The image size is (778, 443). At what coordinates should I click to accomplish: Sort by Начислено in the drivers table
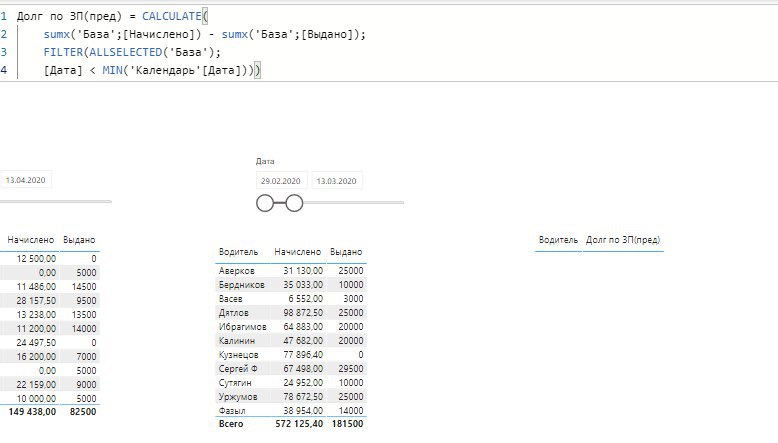pos(298,252)
